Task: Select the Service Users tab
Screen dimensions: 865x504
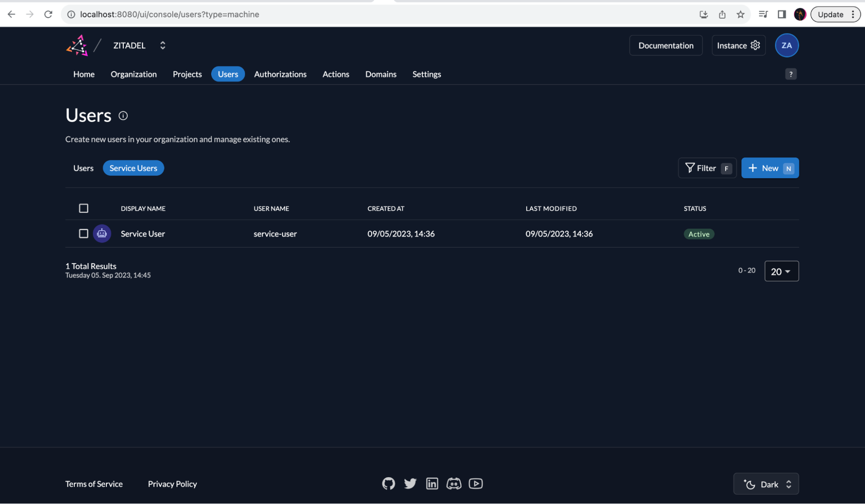Action: (133, 168)
